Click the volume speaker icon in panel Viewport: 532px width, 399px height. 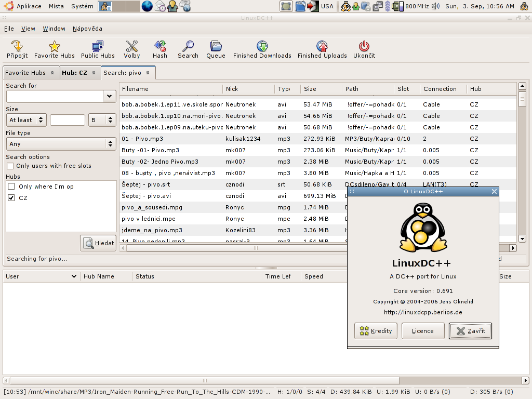pos(436,6)
